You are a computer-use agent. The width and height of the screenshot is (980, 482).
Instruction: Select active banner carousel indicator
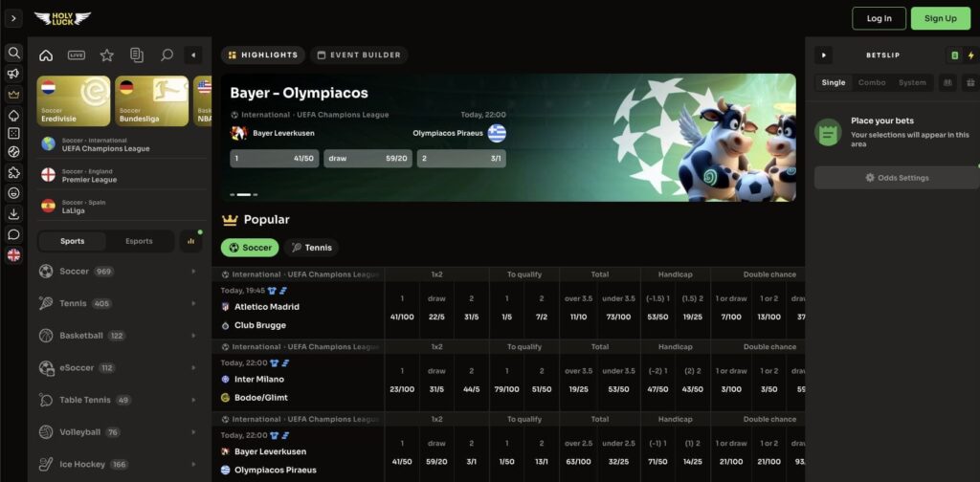tap(244, 195)
